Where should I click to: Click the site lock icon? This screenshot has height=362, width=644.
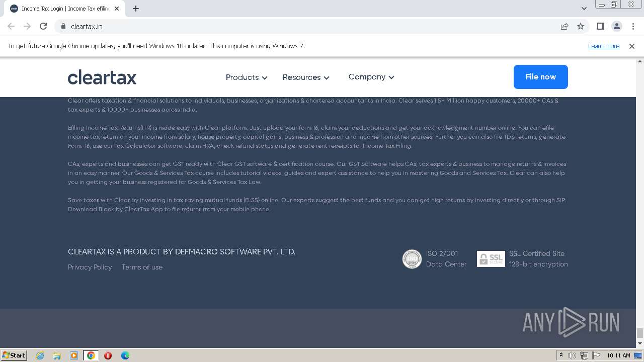tap(63, 26)
